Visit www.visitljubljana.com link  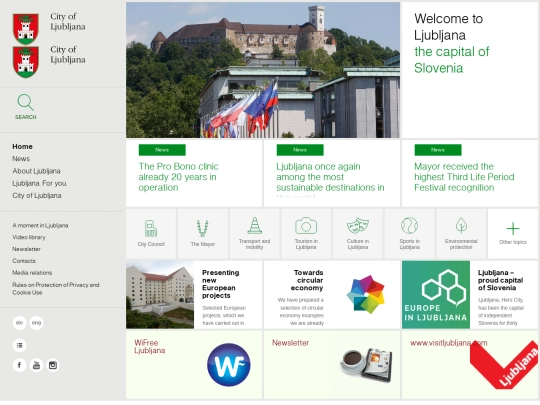coord(448,343)
